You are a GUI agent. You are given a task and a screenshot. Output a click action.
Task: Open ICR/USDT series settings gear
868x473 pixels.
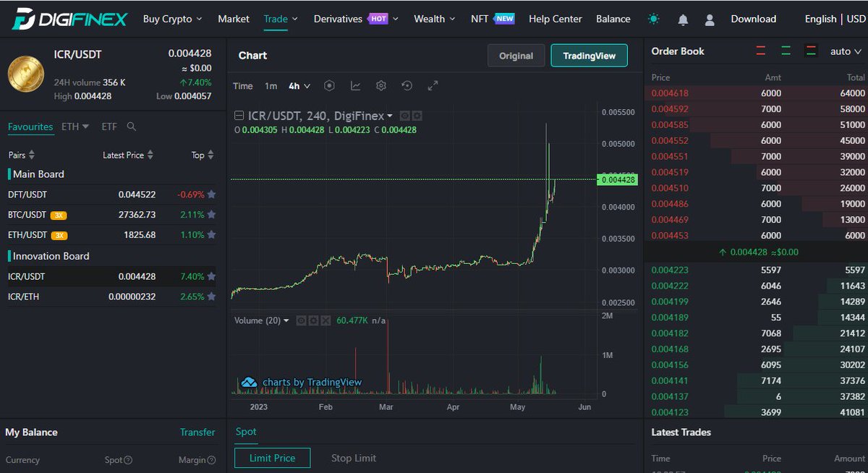tap(417, 116)
